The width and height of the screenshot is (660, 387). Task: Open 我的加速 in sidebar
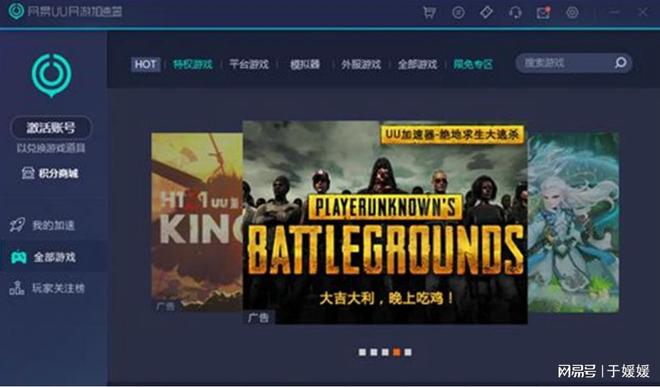click(53, 225)
